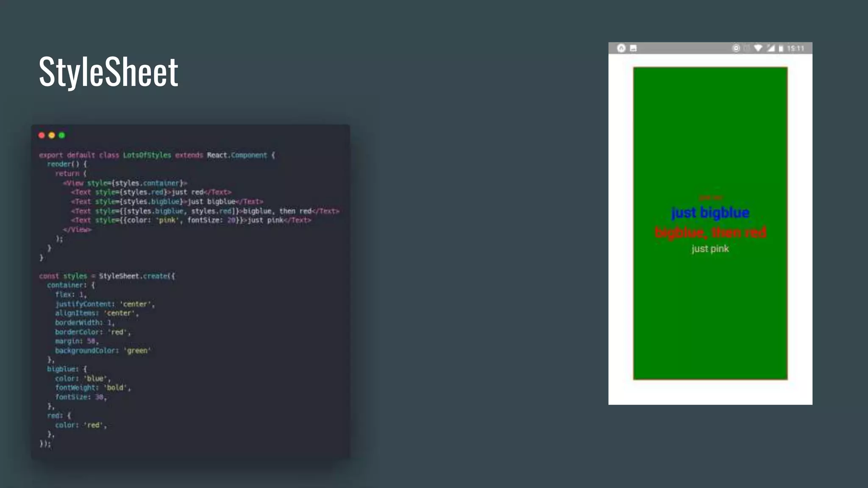Click the code line with color: 'pink', fontSize: 20

coord(191,220)
